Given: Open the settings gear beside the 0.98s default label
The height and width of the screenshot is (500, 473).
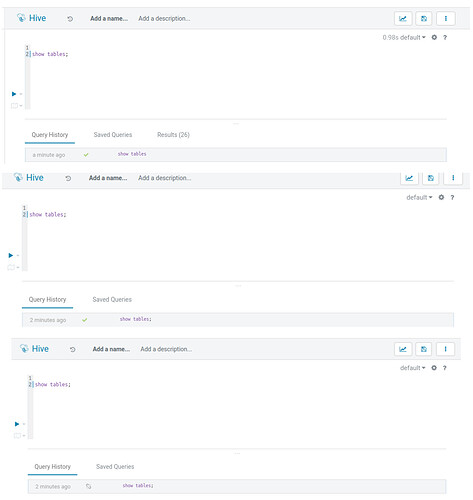Looking at the screenshot, I should (434, 37).
